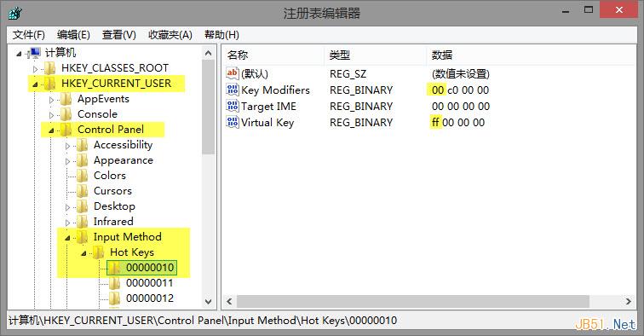
Task: Select the 00000011 tree key
Action: point(150,283)
